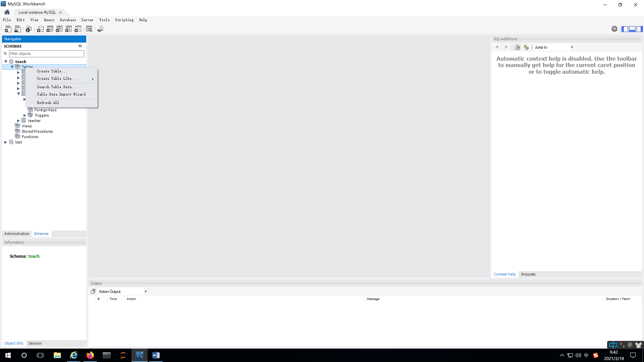Open the object inspector icon
This screenshot has width=644, height=362.
[x=29, y=29]
